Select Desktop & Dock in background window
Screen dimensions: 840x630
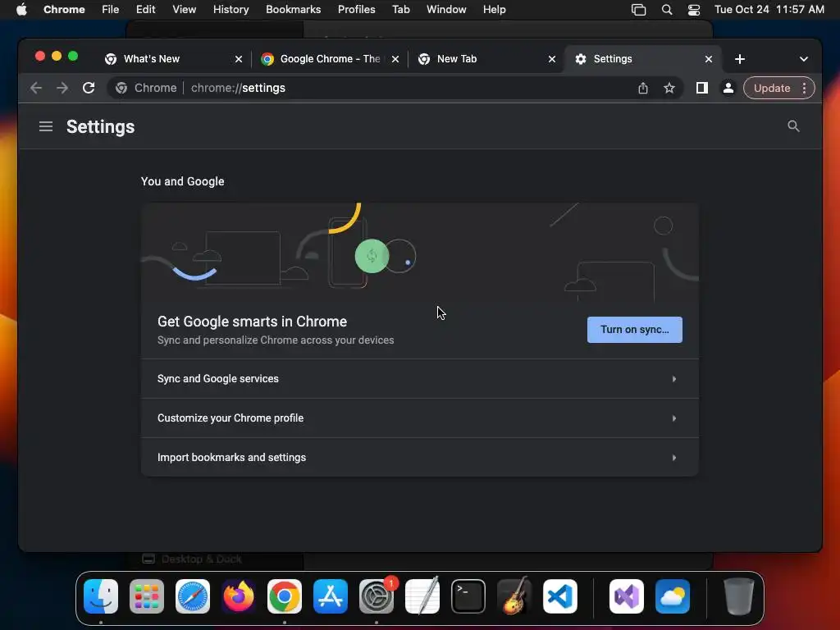pos(192,559)
